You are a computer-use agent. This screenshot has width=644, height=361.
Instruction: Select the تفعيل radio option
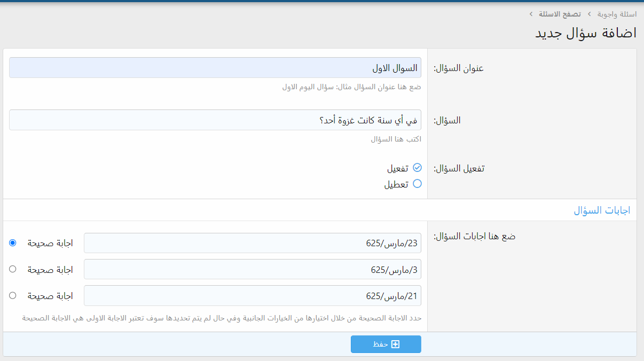(417, 168)
